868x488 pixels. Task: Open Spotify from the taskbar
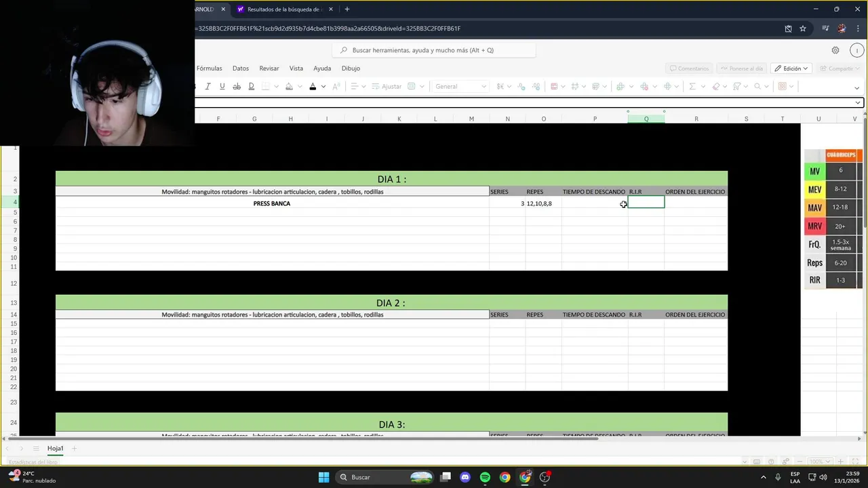(x=485, y=477)
